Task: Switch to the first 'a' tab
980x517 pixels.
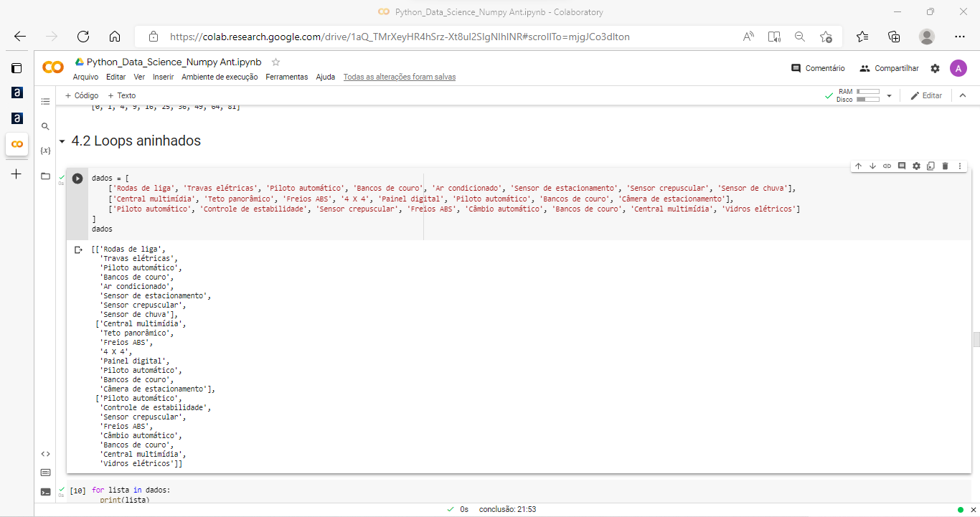Action: 17,93
